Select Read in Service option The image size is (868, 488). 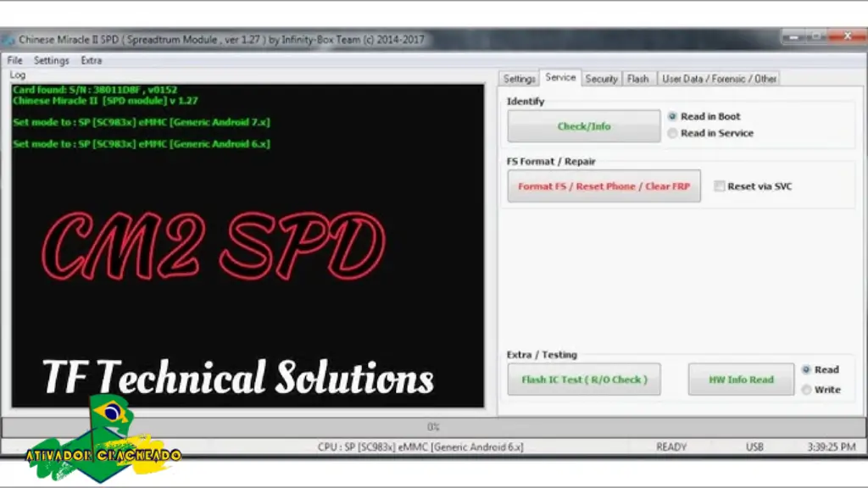(x=711, y=133)
